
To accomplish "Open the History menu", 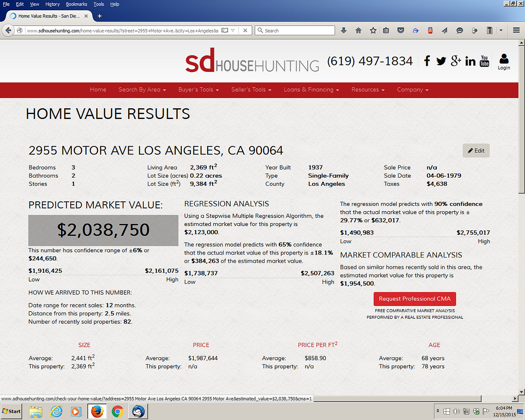I will tap(52, 4).
